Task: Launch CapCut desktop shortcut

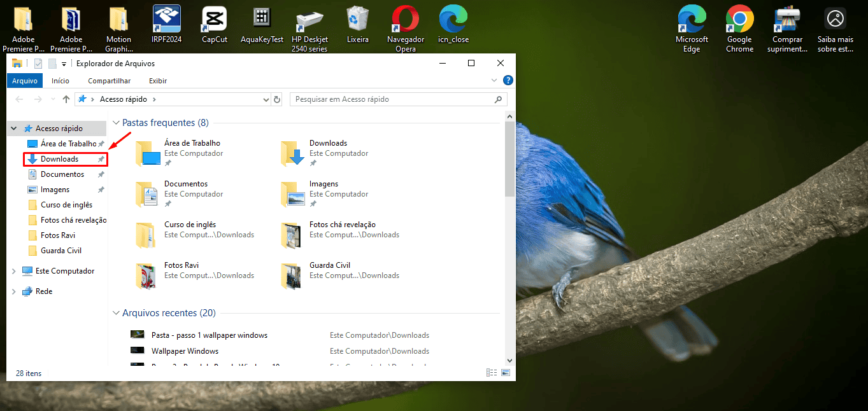Action: point(215,25)
